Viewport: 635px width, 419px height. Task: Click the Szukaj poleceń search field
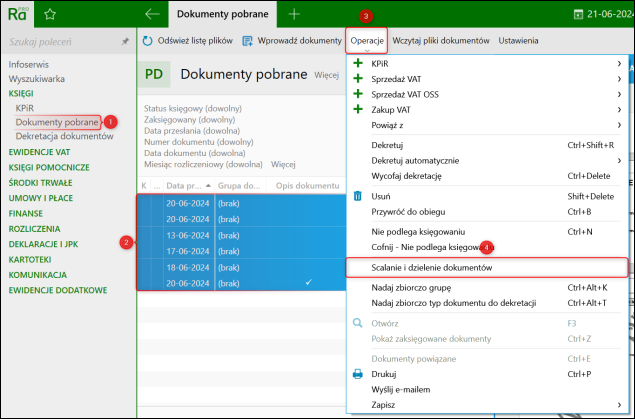(x=61, y=42)
